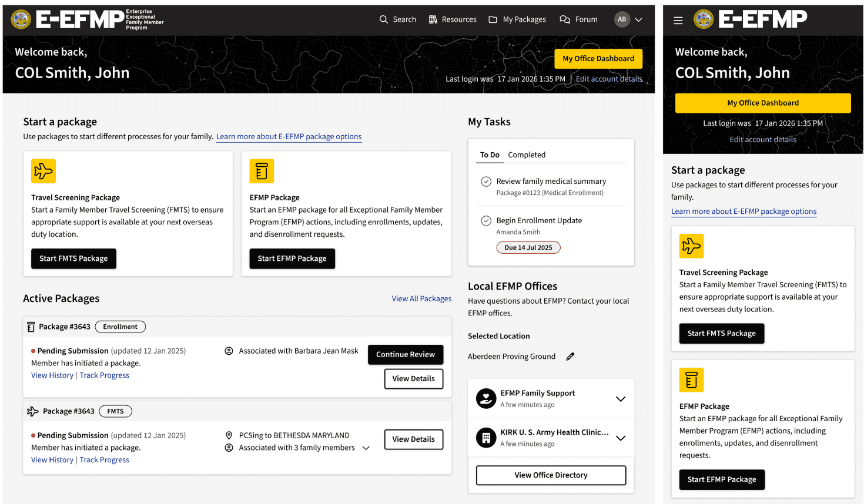Screen dimensions: 864x504
Task: Expand KIRK U.S. Army Health Clinic row
Action: point(621,438)
